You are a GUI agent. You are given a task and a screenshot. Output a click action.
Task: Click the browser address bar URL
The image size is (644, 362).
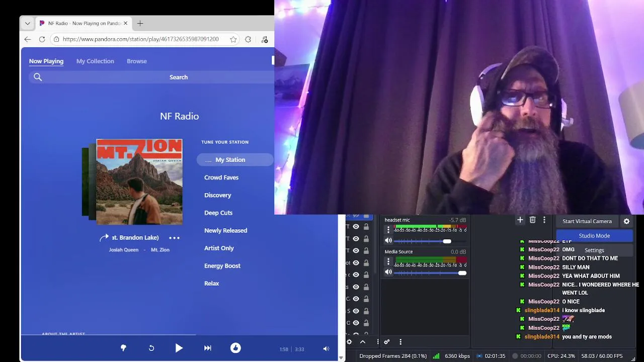(x=141, y=39)
